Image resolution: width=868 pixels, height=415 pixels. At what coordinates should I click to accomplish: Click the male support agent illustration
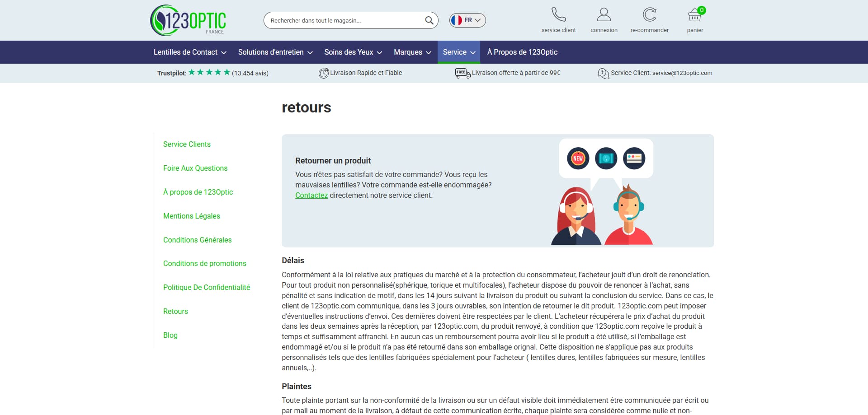coord(628,215)
